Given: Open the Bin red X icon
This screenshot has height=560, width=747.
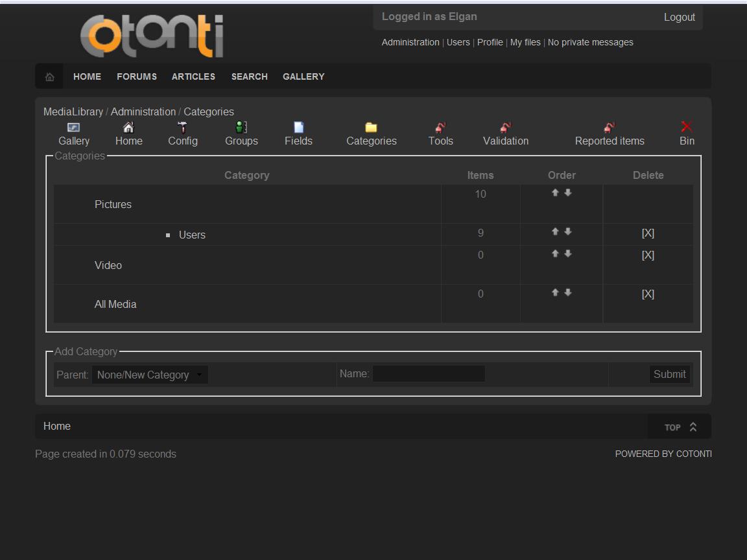Looking at the screenshot, I should click(687, 127).
